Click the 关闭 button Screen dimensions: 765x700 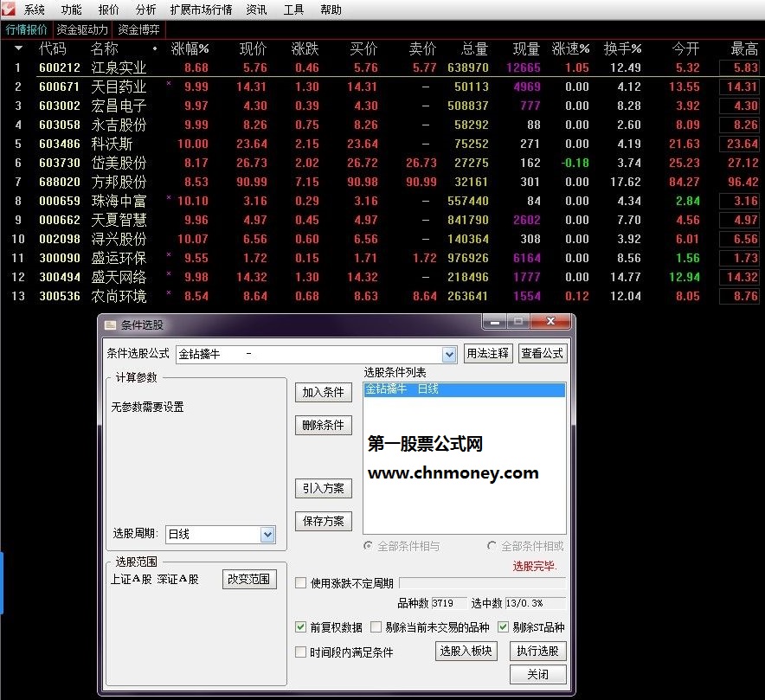pos(538,675)
